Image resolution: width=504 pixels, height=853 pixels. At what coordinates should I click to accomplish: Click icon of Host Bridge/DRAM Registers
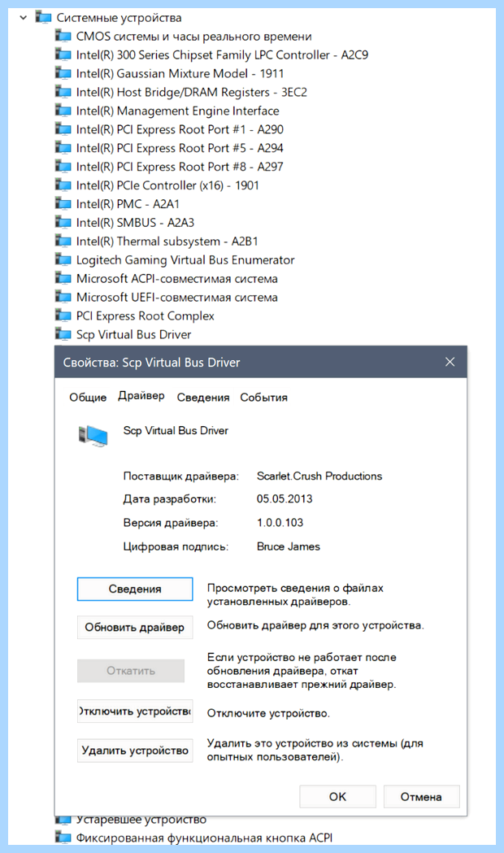[x=63, y=92]
